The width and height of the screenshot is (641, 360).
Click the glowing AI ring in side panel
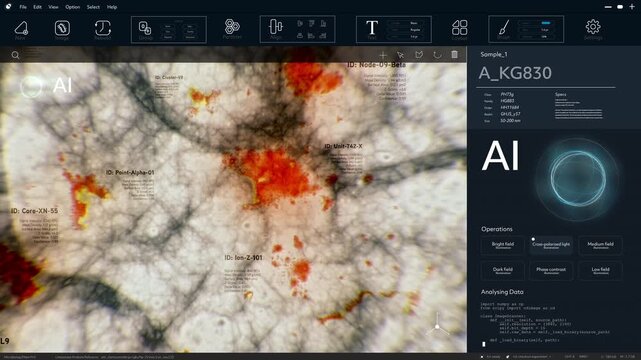tap(578, 179)
